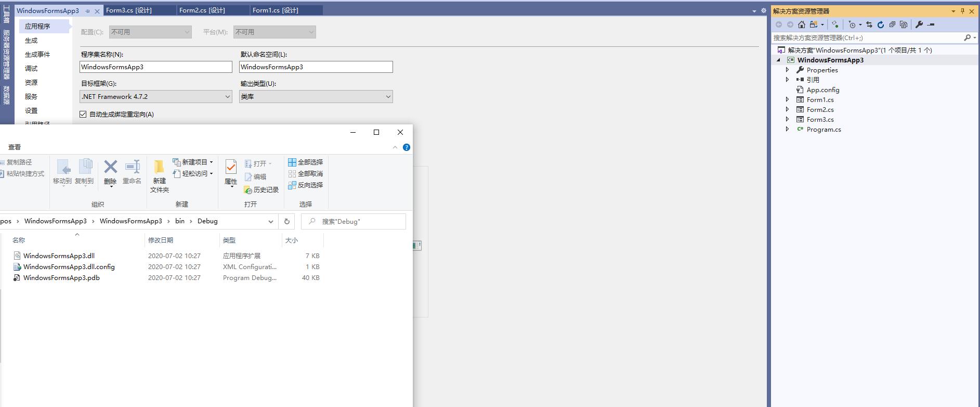Click the back arrow in Solution Explorer
The width and height of the screenshot is (980, 407).
[779, 24]
